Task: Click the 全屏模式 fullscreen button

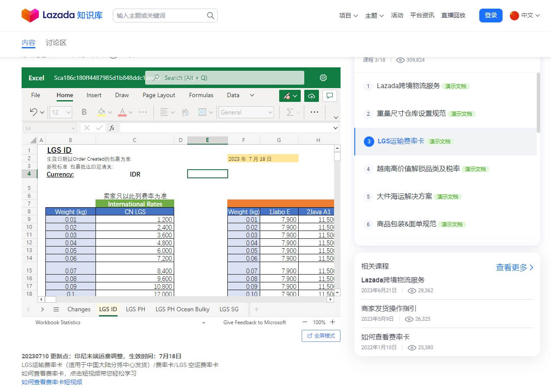Action: pyautogui.click(x=321, y=336)
